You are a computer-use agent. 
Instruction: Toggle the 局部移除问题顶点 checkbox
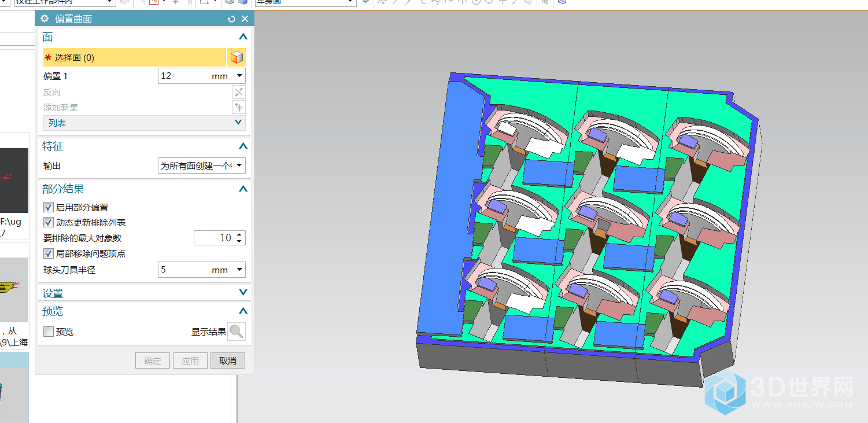click(x=49, y=253)
